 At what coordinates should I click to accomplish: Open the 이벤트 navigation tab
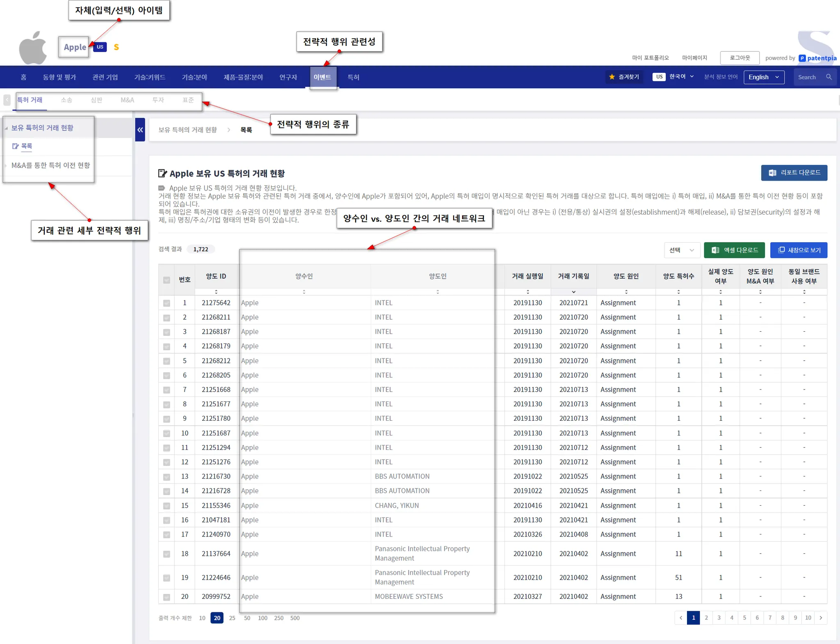pyautogui.click(x=322, y=77)
